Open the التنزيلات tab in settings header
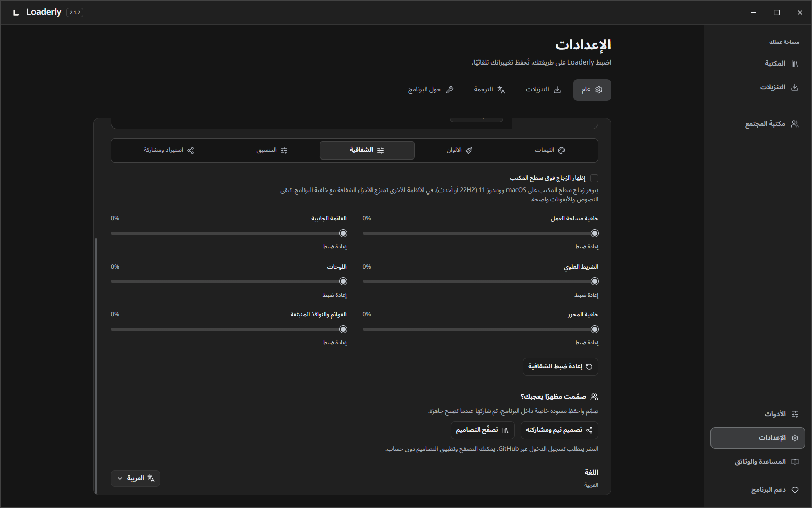Image resolution: width=812 pixels, height=508 pixels. pos(543,90)
